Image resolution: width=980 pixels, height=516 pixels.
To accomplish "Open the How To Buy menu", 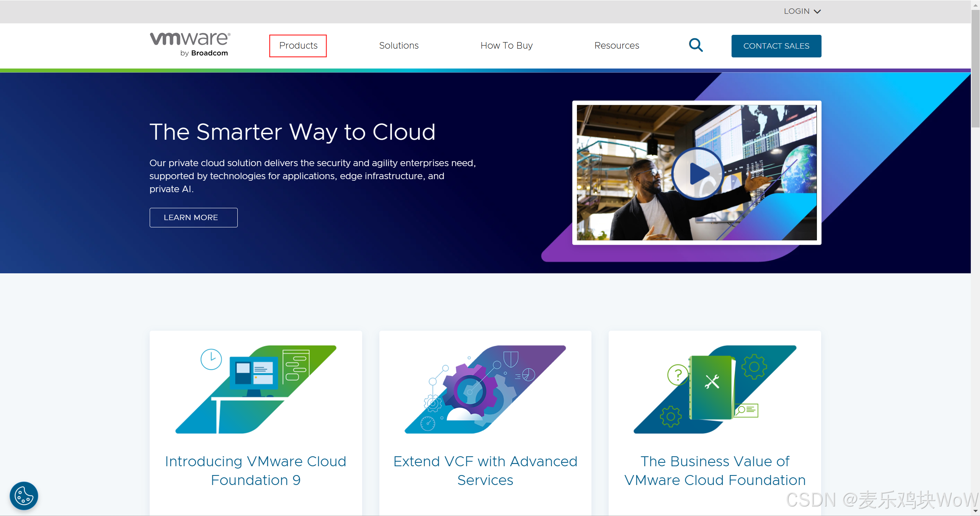I will pyautogui.click(x=506, y=46).
